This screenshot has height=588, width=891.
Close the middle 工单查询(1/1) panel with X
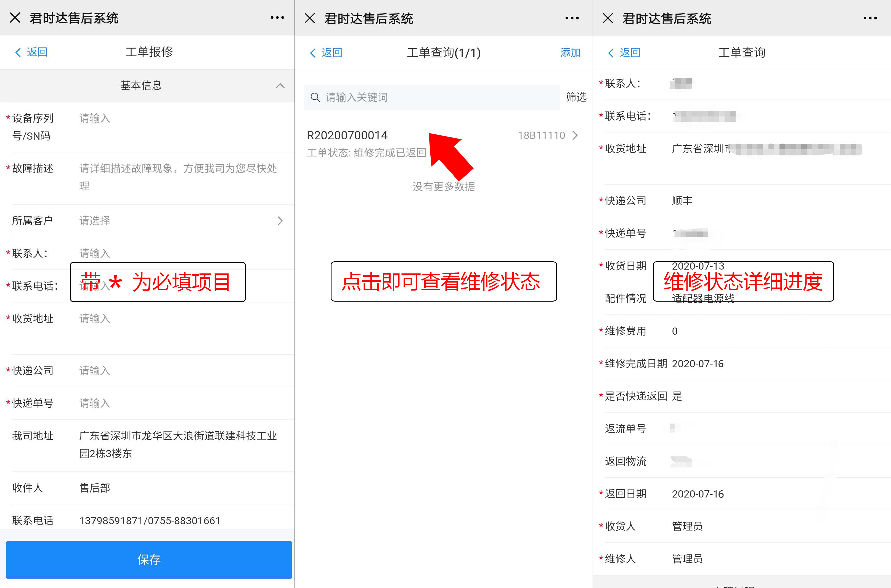[310, 18]
